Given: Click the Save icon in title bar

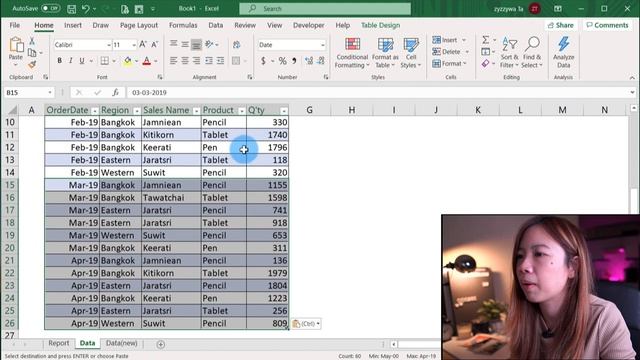Looking at the screenshot, I should coord(71,9).
